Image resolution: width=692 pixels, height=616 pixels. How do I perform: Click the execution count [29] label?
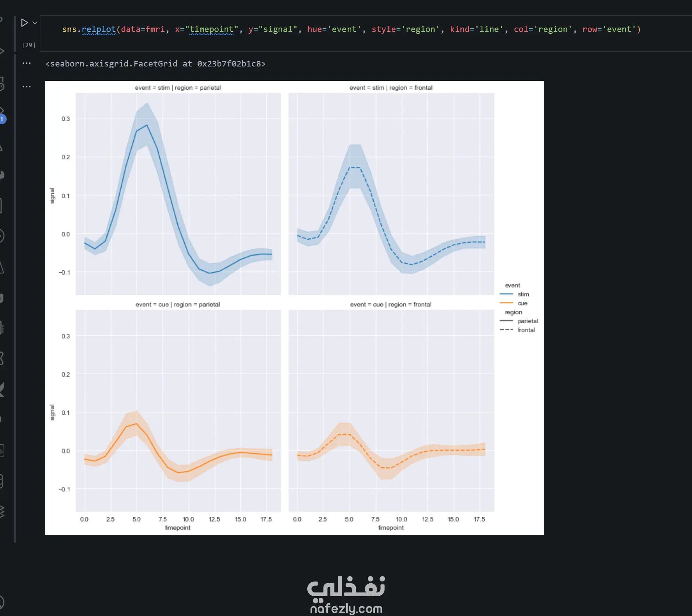[29, 45]
